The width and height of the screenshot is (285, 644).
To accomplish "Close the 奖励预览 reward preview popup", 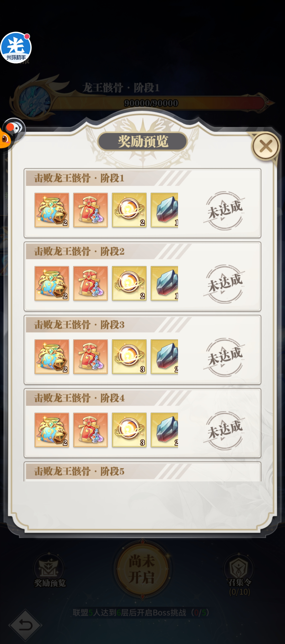I will tap(266, 146).
